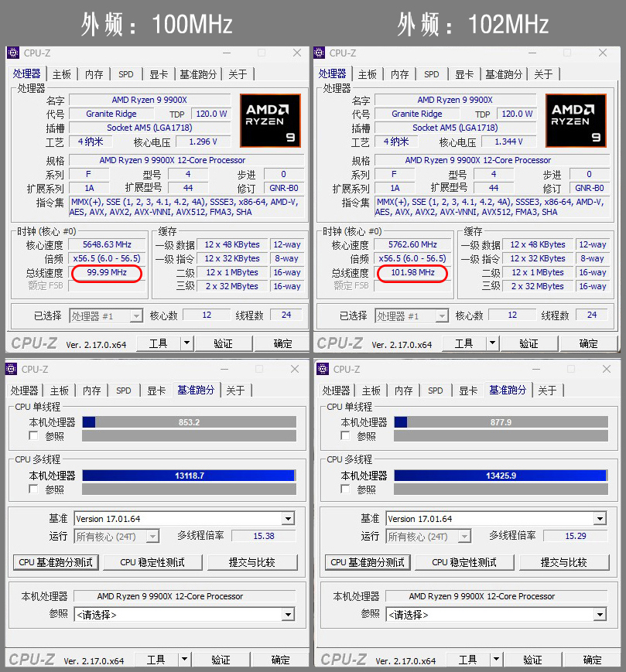Minimize the top-left CPU-Z window
The height and width of the screenshot is (672, 626).
click(227, 53)
